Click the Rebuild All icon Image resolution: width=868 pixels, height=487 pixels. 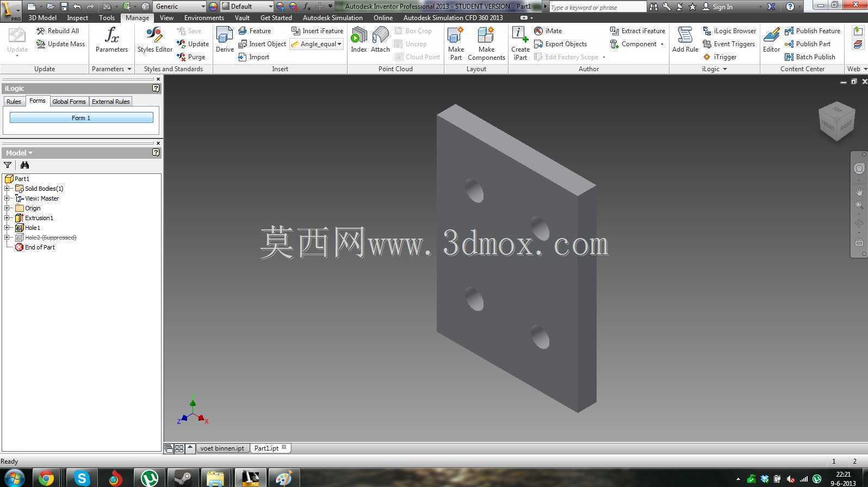pos(41,31)
